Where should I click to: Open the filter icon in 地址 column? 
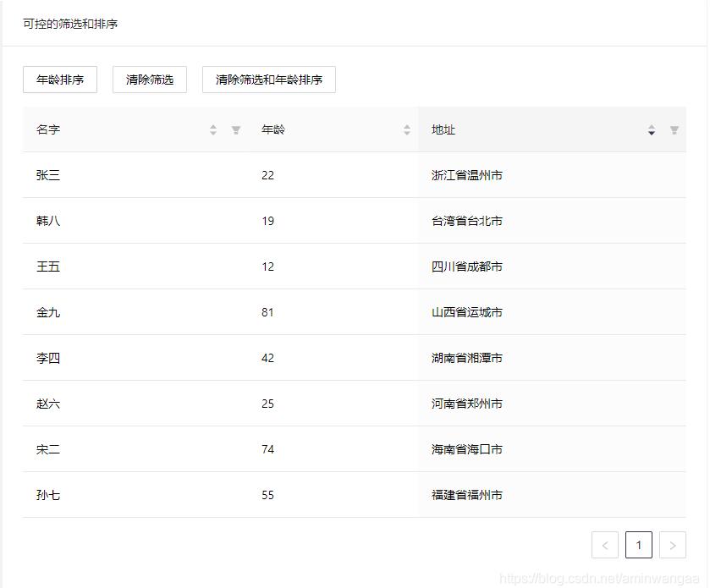click(674, 130)
